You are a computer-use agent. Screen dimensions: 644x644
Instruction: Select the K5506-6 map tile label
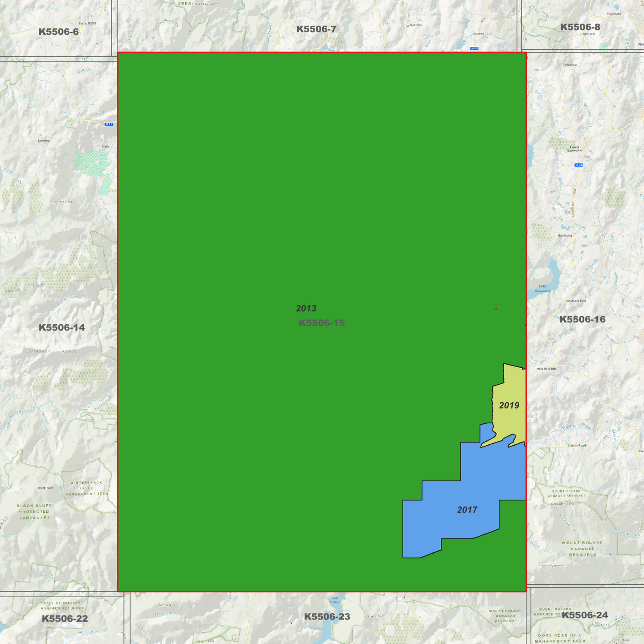[x=58, y=32]
